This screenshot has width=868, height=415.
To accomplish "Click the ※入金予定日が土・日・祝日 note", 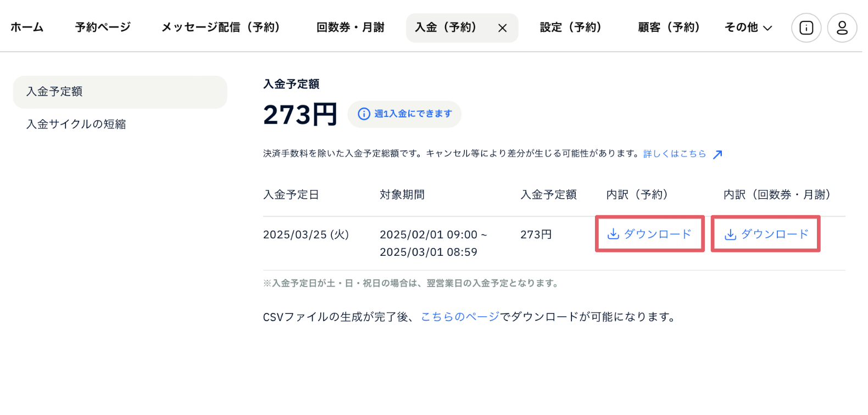I will (x=412, y=283).
